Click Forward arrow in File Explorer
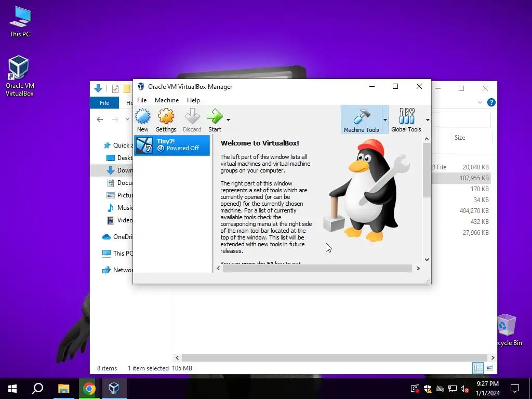The image size is (532, 399). tap(115, 119)
